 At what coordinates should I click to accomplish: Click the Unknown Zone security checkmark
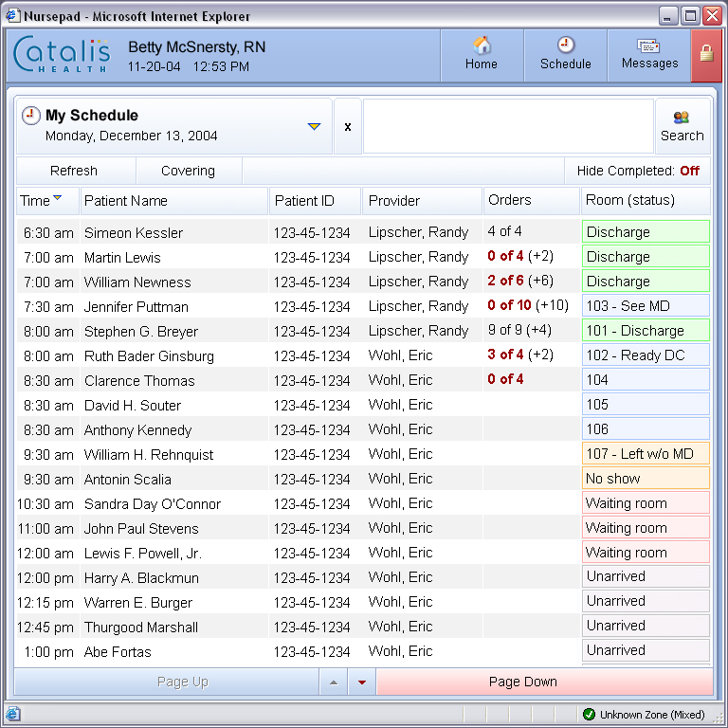pyautogui.click(x=589, y=714)
